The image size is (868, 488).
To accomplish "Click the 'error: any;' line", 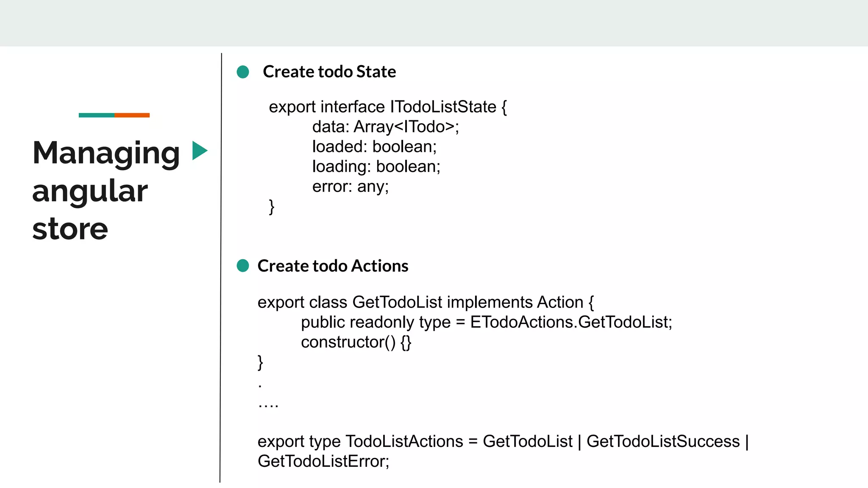I will (x=350, y=186).
